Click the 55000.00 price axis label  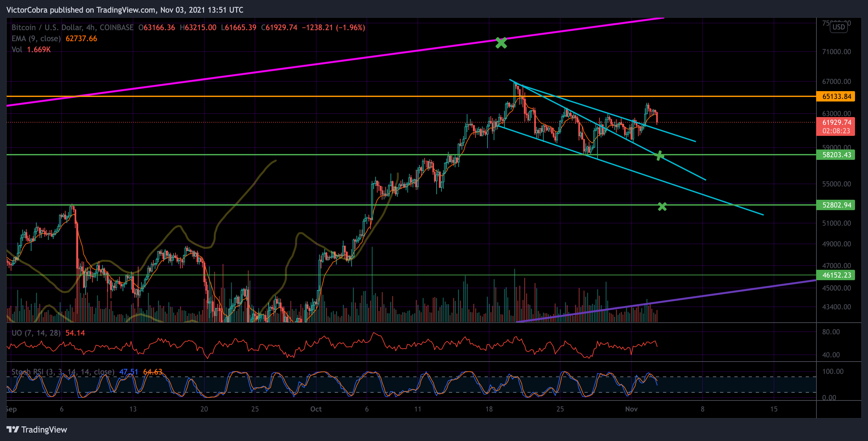(x=836, y=184)
